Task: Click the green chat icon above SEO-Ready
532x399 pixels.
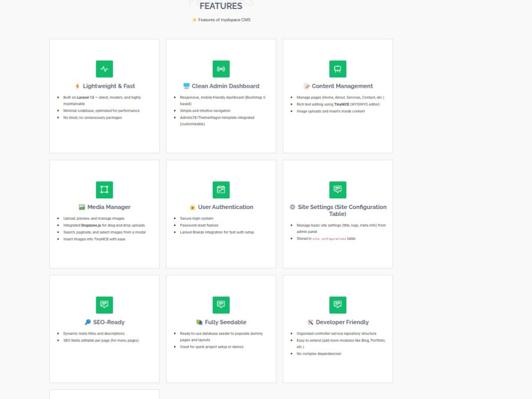Action: pos(104,305)
